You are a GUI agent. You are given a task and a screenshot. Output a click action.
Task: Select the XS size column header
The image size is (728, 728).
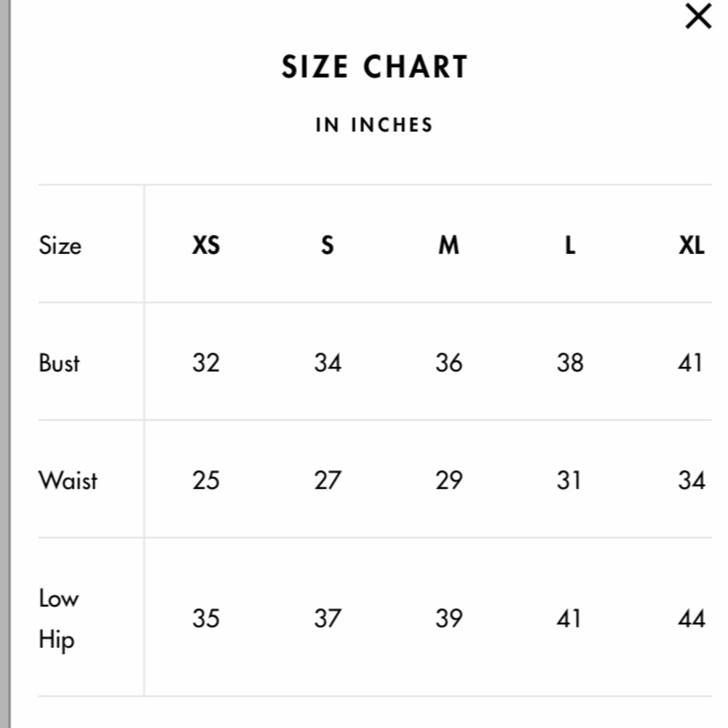[x=206, y=245]
